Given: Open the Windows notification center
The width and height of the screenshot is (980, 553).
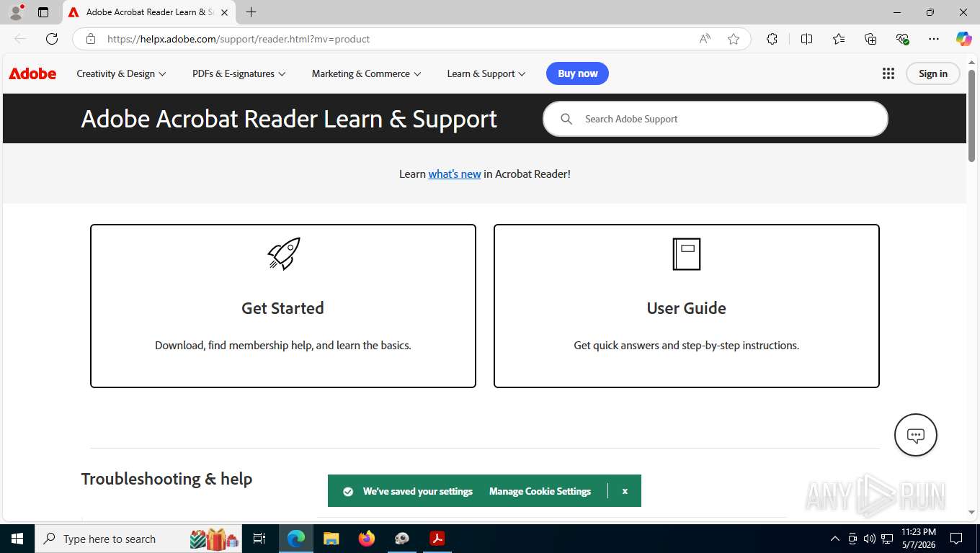Looking at the screenshot, I should (x=956, y=539).
